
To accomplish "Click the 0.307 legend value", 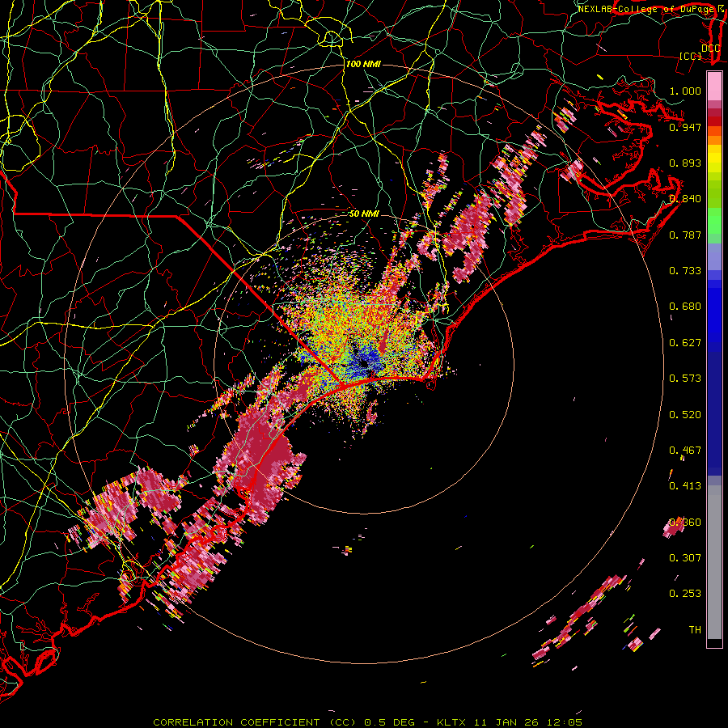I will (685, 558).
